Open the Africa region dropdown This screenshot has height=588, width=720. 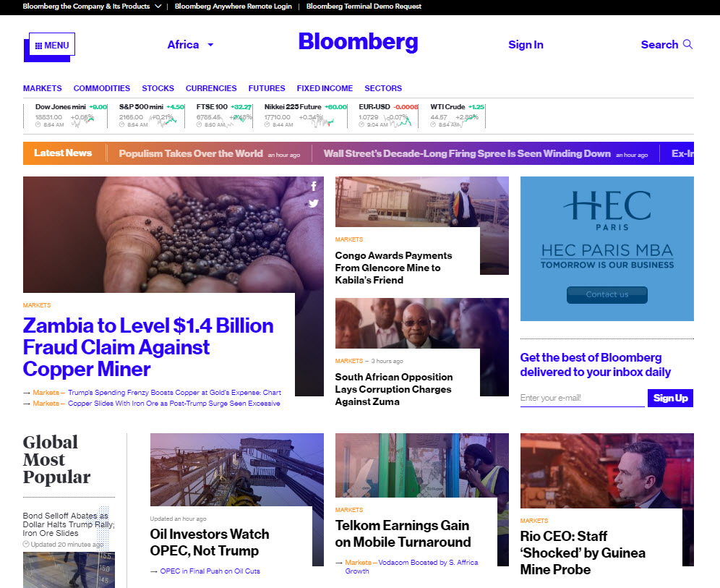(190, 44)
